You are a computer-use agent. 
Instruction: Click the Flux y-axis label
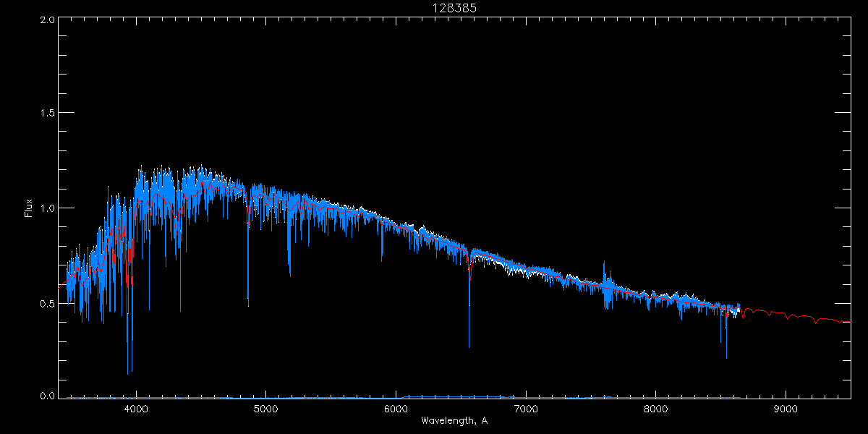click(x=29, y=208)
